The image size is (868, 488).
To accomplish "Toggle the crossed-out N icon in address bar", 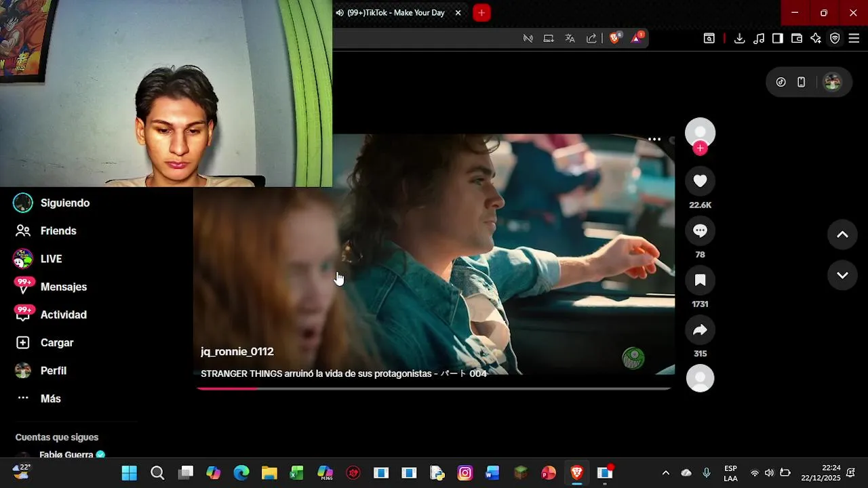I will coord(528,39).
